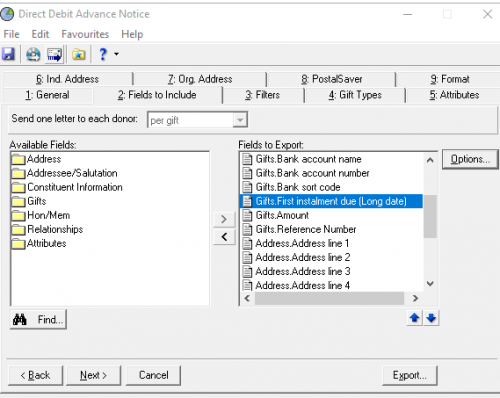Click the Export... button

click(410, 375)
